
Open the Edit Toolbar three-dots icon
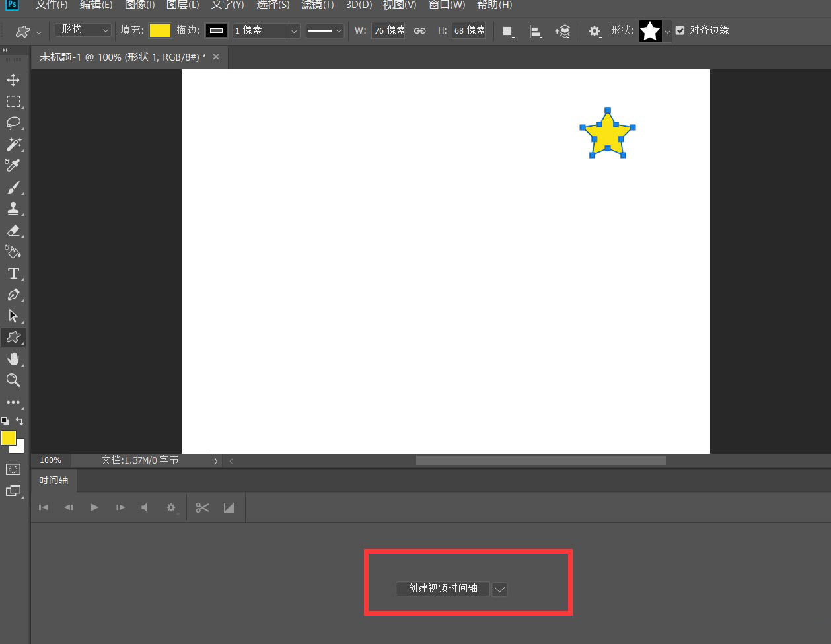click(13, 402)
